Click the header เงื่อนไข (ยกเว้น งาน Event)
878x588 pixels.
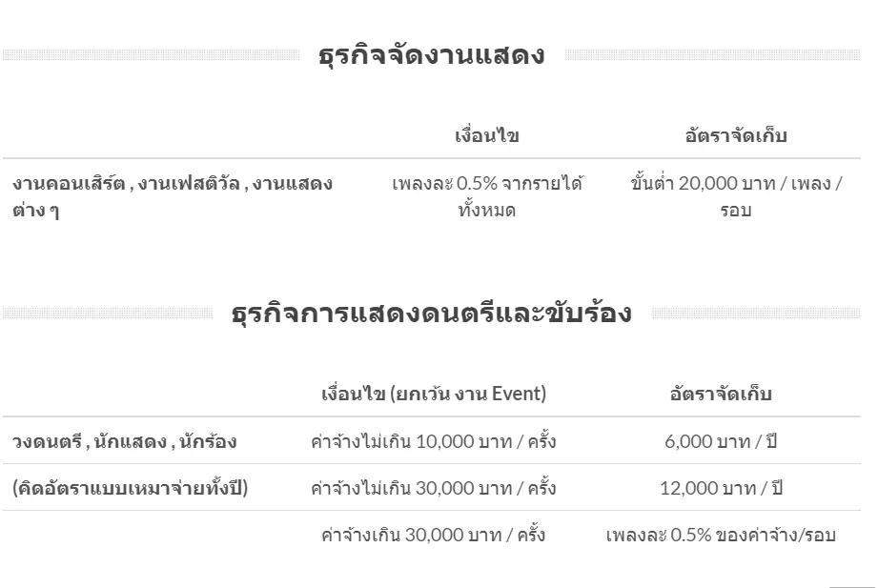[434, 394]
